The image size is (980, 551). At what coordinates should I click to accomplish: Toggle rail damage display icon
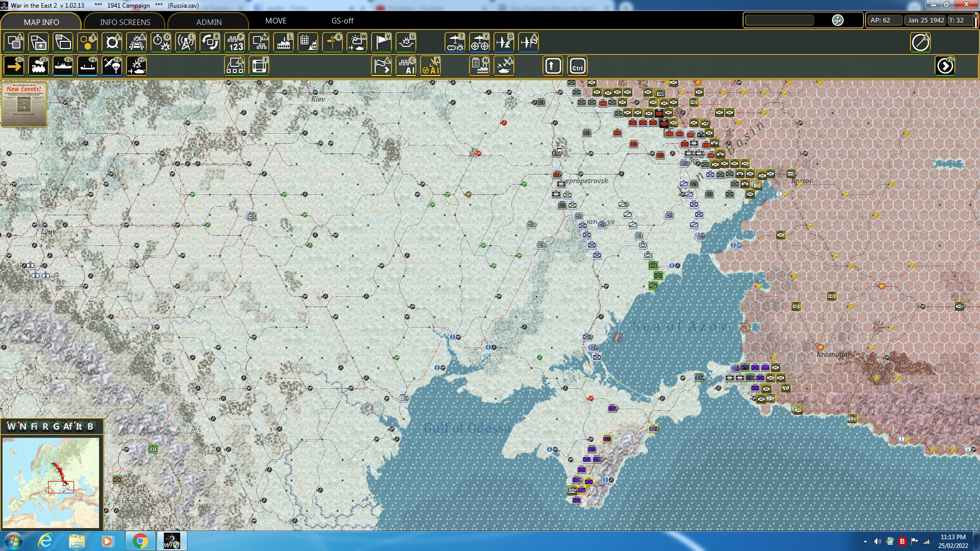[x=137, y=42]
